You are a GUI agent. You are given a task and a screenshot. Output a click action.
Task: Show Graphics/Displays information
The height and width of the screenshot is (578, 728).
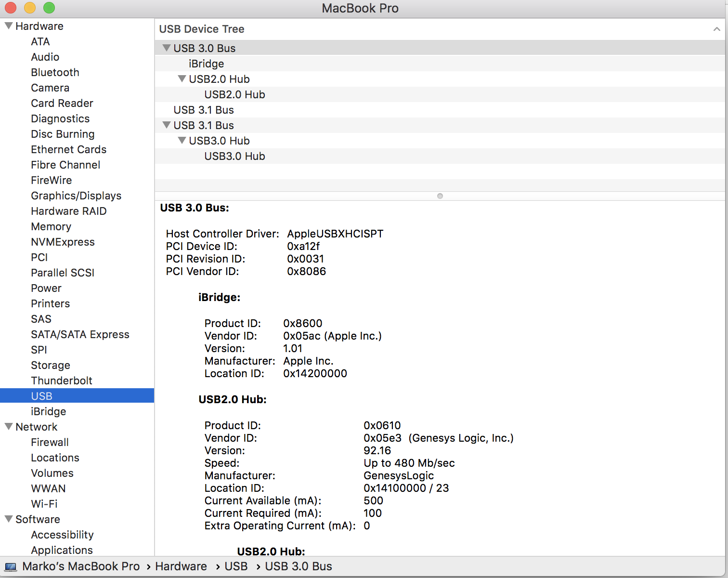(76, 196)
